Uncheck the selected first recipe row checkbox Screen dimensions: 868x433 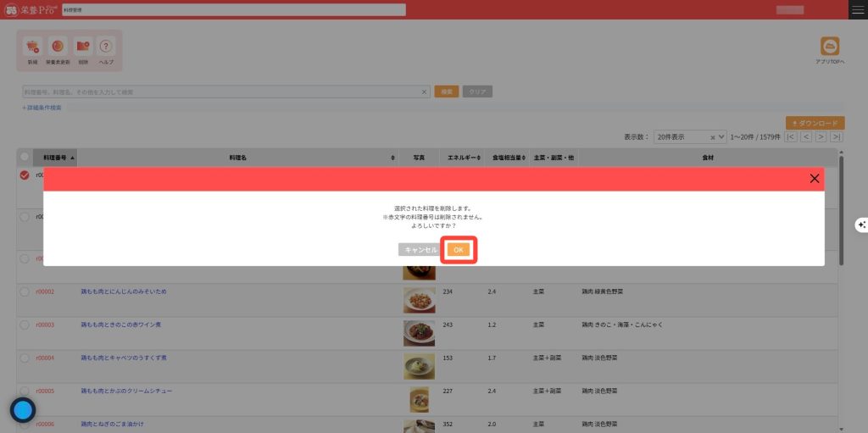(x=25, y=175)
